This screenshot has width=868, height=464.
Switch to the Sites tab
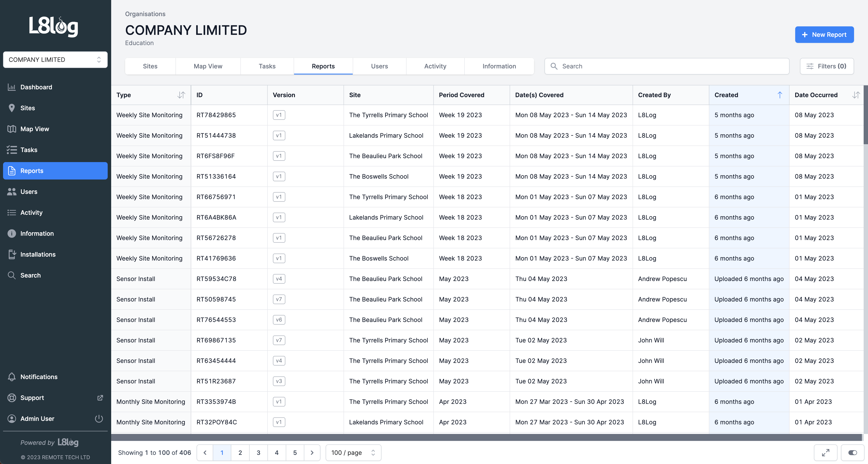(x=150, y=66)
